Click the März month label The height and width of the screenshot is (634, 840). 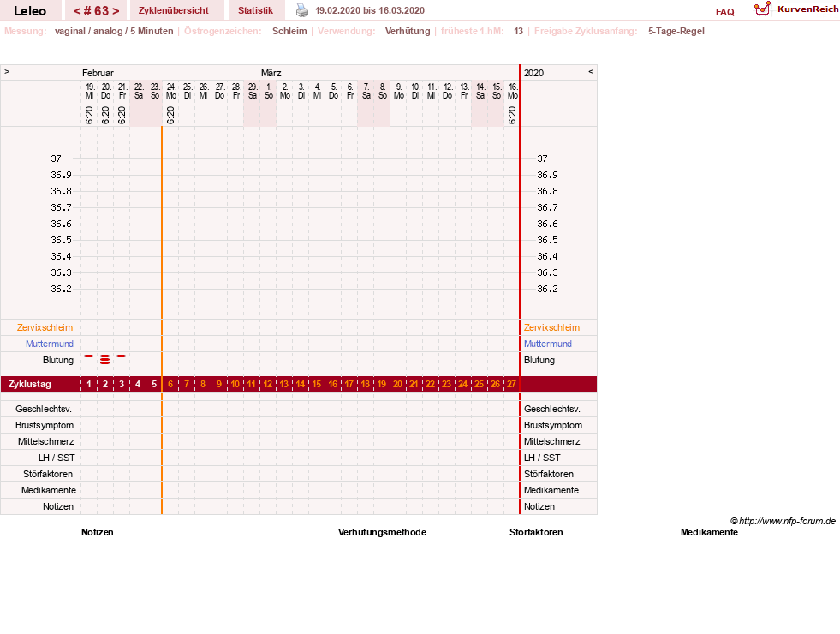pos(271,73)
